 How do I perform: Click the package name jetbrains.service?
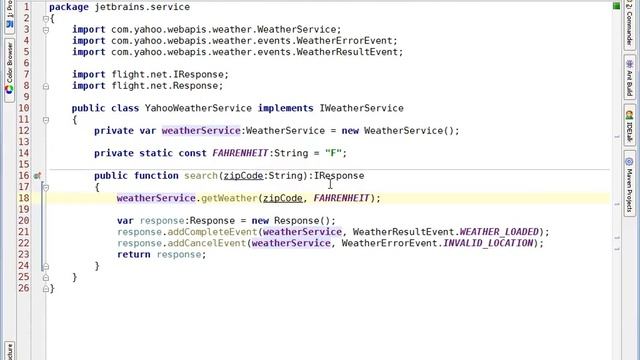coord(142,7)
